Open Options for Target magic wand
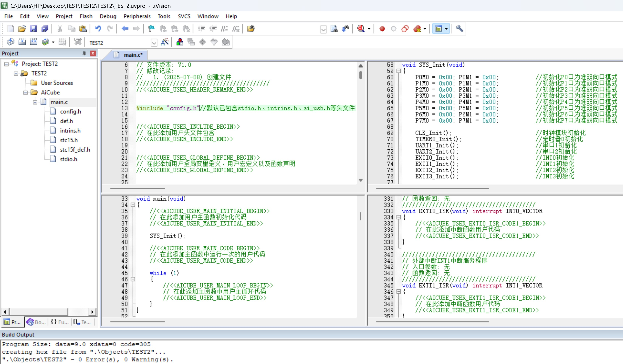The width and height of the screenshot is (623, 364). pos(165,42)
